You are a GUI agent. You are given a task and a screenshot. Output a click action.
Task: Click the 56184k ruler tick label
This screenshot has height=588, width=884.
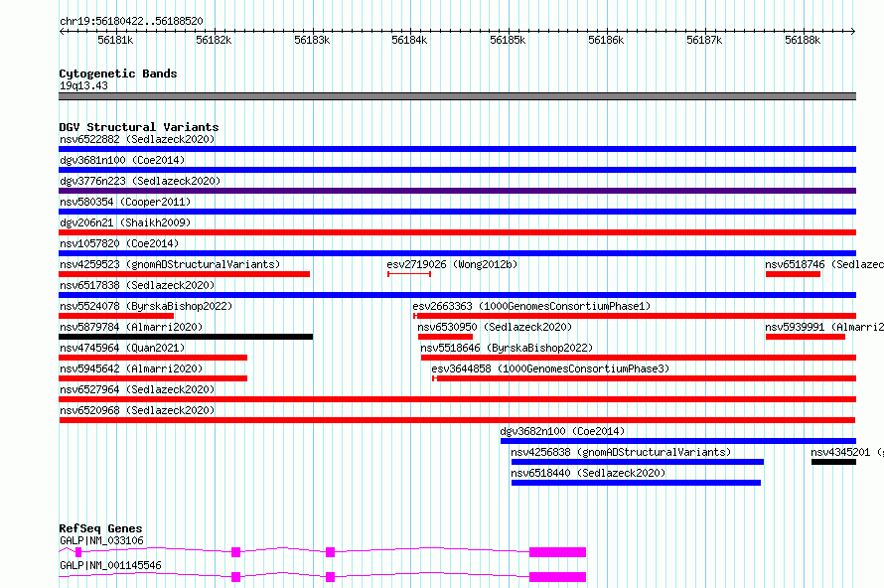[x=409, y=40]
